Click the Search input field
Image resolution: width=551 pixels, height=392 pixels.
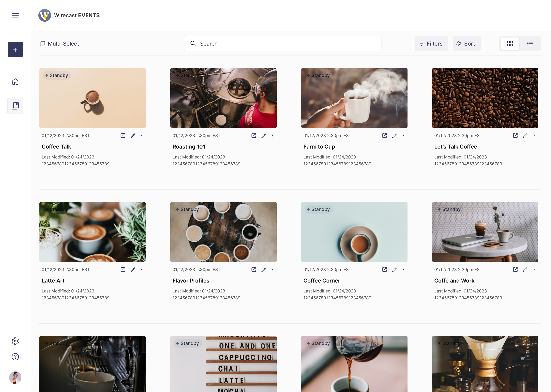click(283, 44)
